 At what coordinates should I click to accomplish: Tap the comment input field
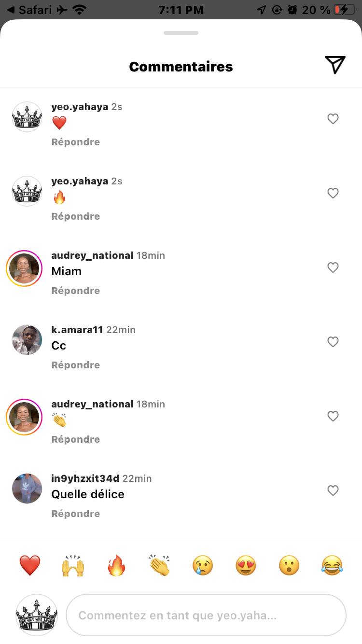[x=206, y=616]
